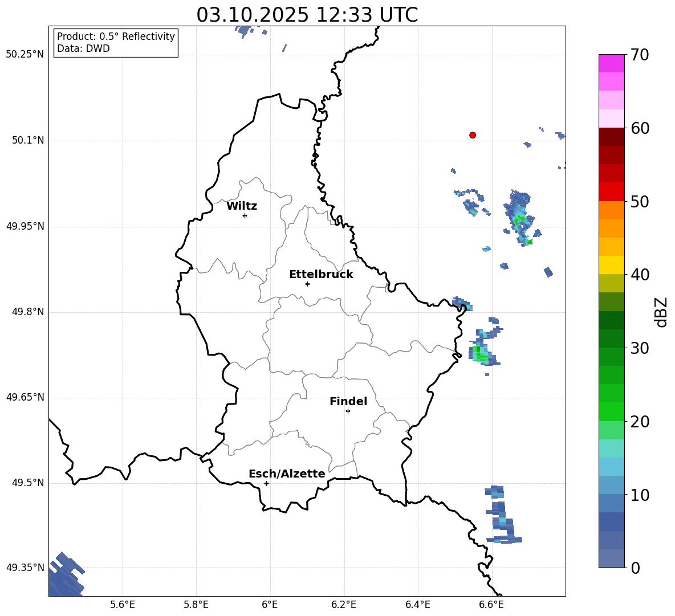The height and width of the screenshot is (616, 675).
Task: Click the 10 tick on the colorbar
Action: pos(639,495)
